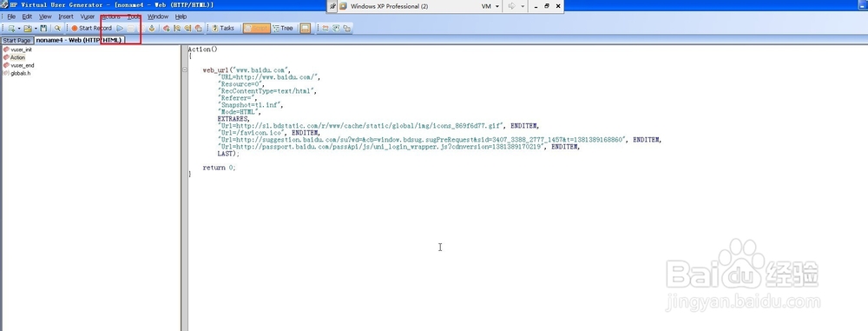Click the pin icon in the VM toolbar

click(x=332, y=6)
